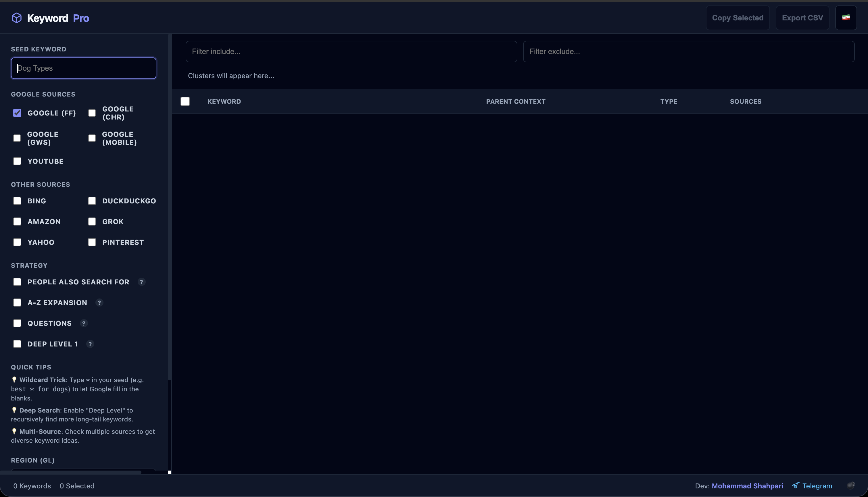Open help for Questions strategy
The width and height of the screenshot is (868, 497).
pos(84,323)
